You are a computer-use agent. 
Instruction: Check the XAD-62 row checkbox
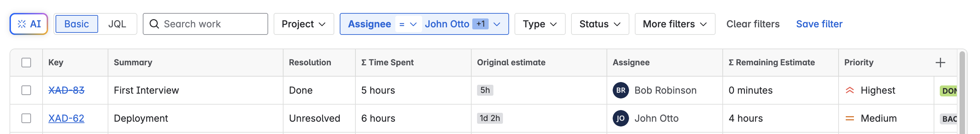pyautogui.click(x=26, y=118)
